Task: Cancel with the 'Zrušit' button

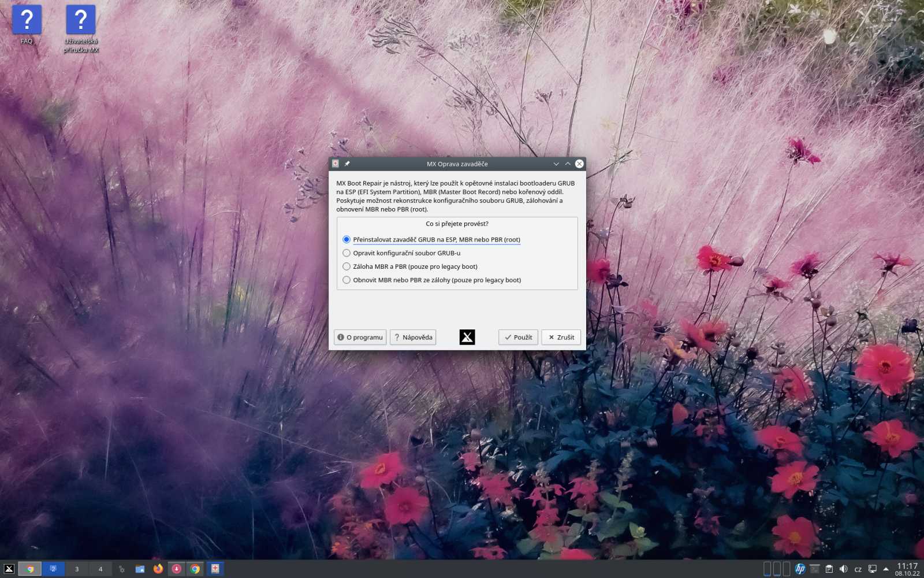Action: tap(561, 338)
